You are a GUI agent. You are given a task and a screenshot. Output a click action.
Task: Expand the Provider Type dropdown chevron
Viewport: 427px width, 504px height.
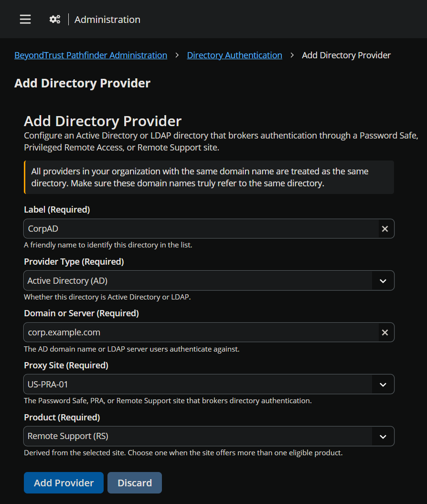pyautogui.click(x=383, y=281)
